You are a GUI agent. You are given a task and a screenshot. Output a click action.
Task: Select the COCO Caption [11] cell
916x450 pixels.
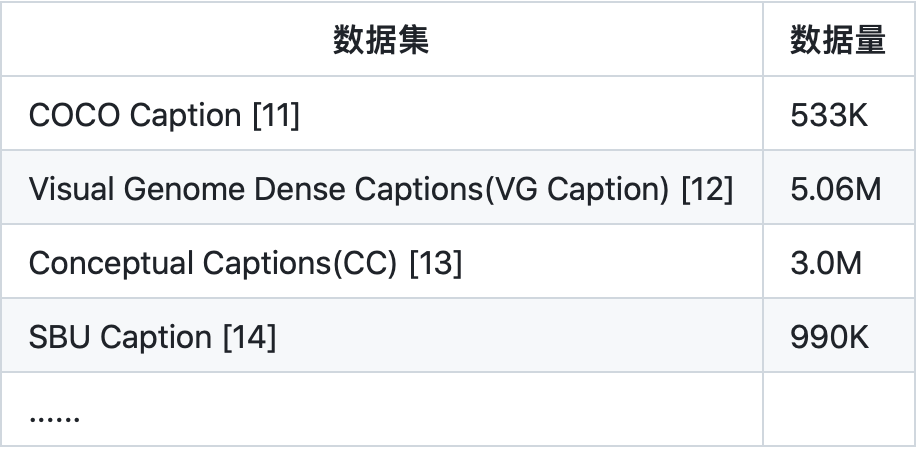(x=381, y=113)
